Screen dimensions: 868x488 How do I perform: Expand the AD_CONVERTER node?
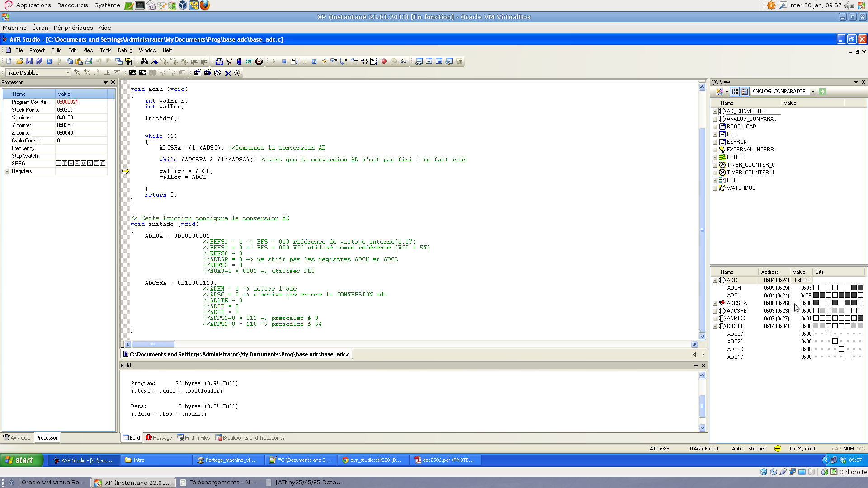click(715, 112)
